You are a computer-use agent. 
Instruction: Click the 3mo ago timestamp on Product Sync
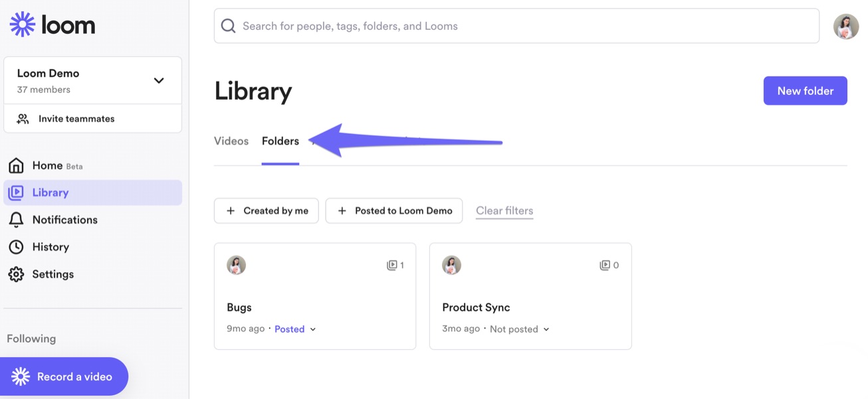(x=461, y=329)
